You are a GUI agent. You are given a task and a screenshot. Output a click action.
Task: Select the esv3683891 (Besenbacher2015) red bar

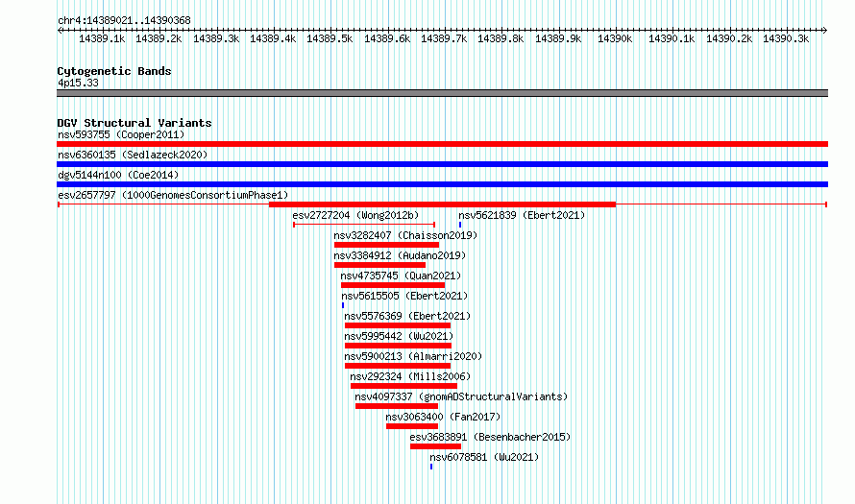click(x=436, y=446)
